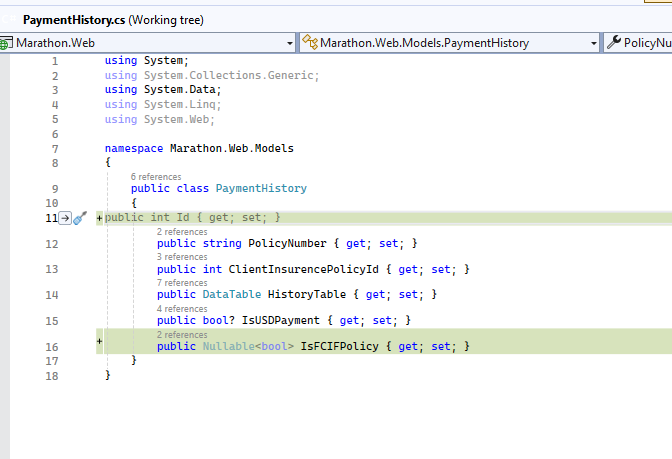Viewport: 672px width, 459px height.
Task: Open the 2 references link above IsFCIFPolicy
Action: click(x=182, y=335)
